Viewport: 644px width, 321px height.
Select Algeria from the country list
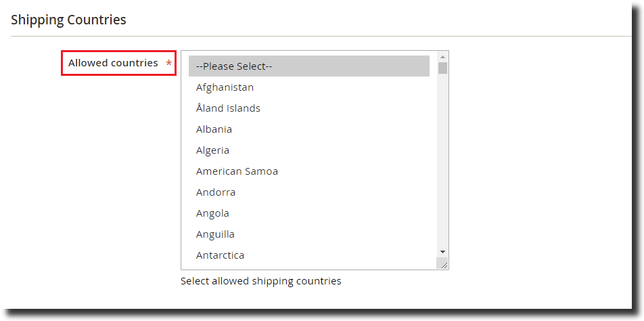212,150
